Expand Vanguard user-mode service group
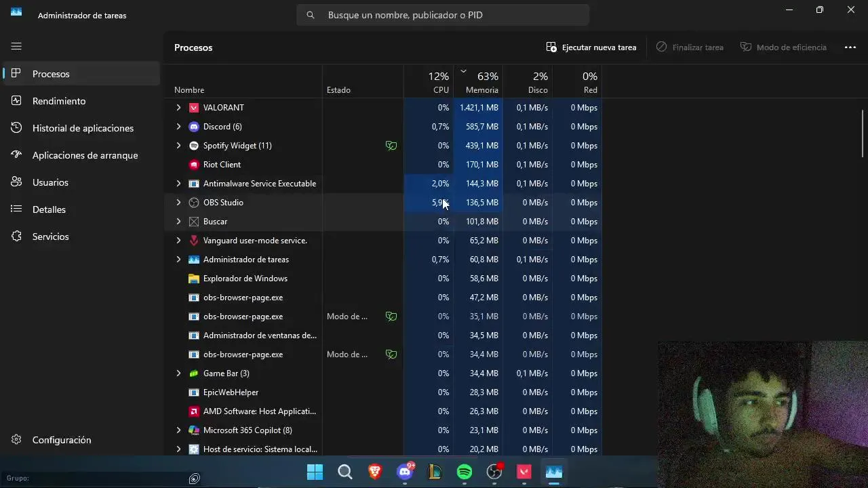This screenshot has width=868, height=488. tap(178, 241)
